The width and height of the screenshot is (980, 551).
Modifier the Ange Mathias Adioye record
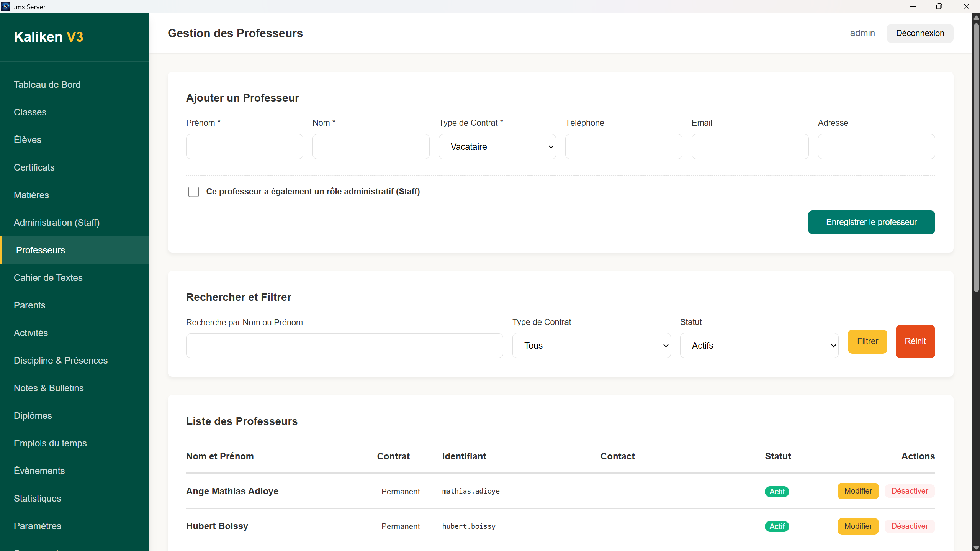pos(857,491)
